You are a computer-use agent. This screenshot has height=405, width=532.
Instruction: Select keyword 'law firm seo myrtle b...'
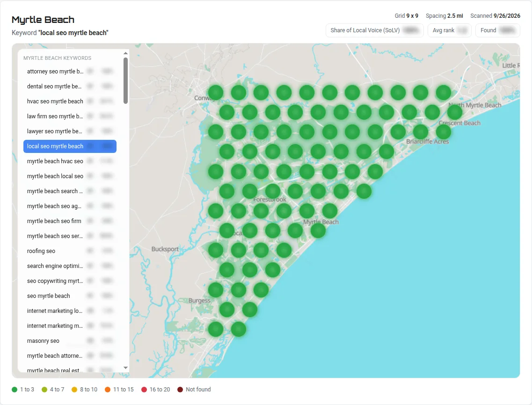(x=70, y=116)
